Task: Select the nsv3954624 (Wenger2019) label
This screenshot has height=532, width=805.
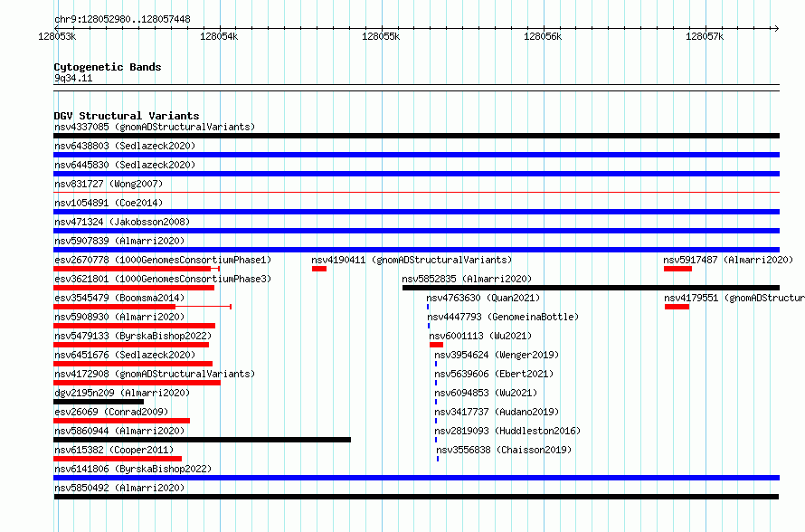Action: tap(497, 355)
